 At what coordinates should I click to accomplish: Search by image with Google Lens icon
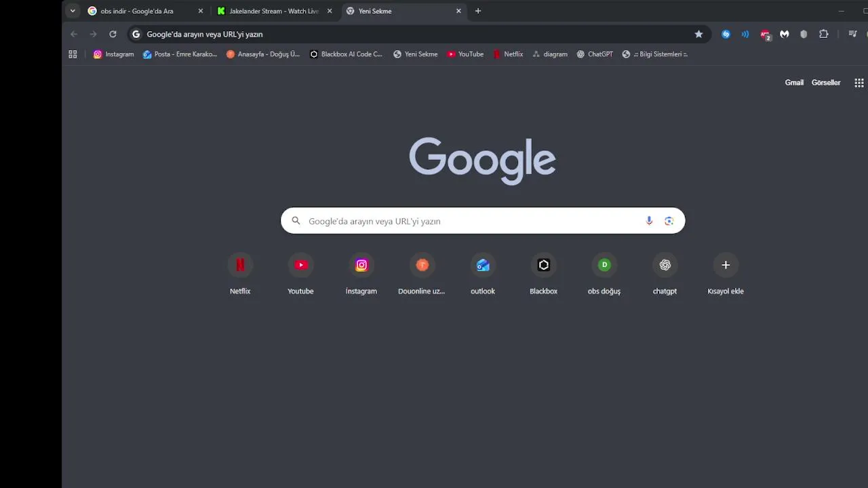pos(669,221)
